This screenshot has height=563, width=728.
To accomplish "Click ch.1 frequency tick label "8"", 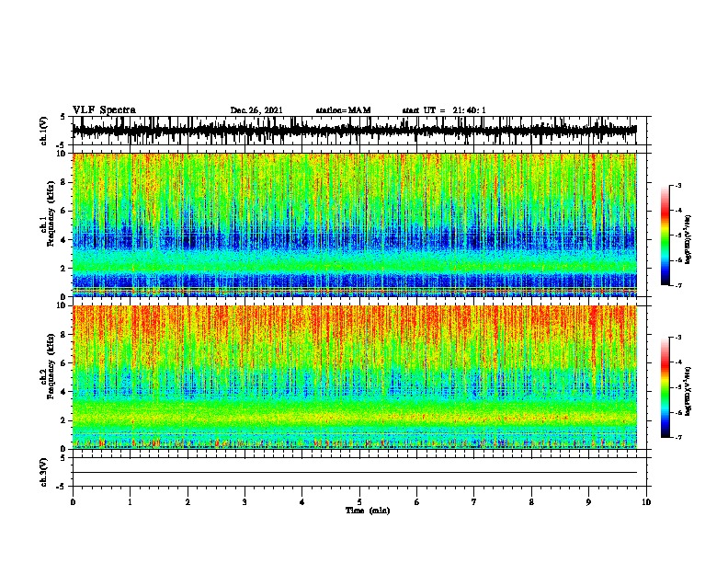I will point(64,182).
